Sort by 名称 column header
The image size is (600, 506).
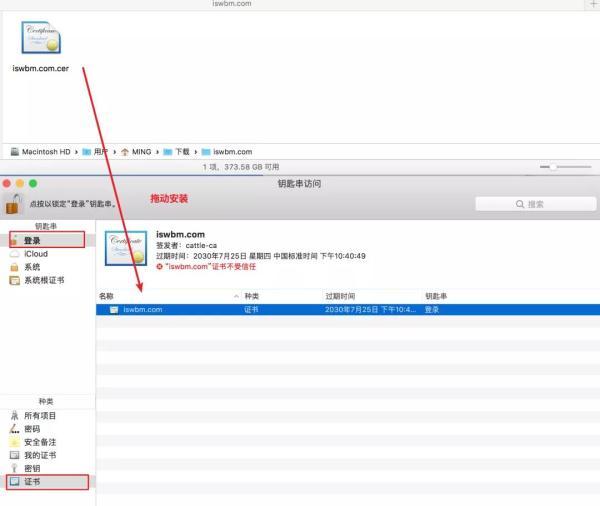click(x=106, y=296)
